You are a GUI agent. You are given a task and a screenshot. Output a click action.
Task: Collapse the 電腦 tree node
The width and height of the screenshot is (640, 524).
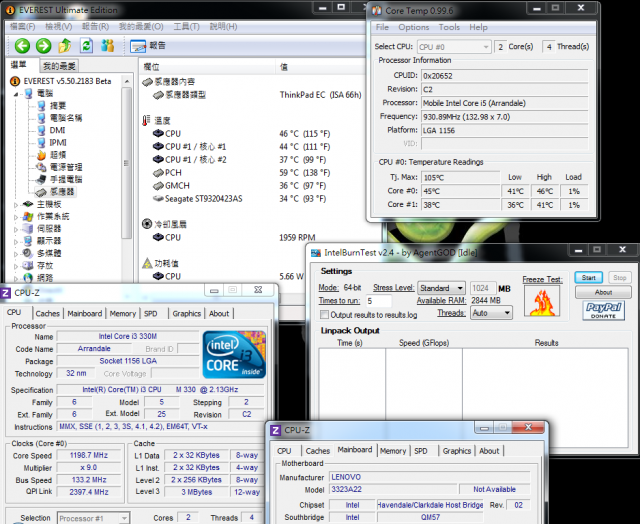[x=16, y=94]
